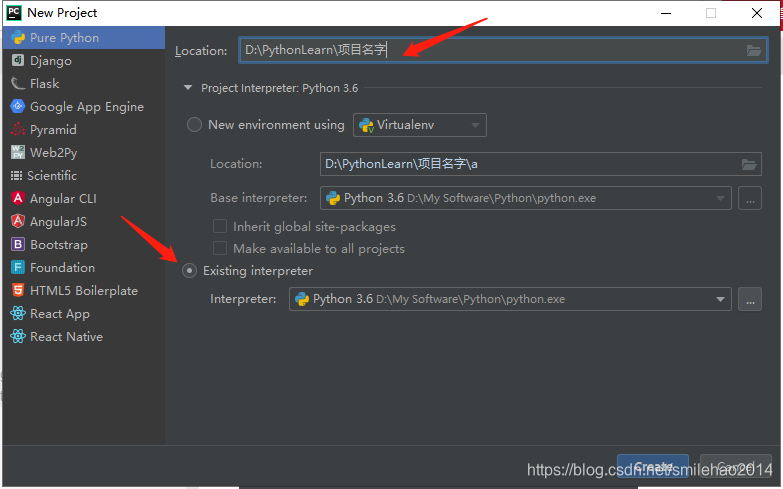The image size is (783, 489).
Task: Select the Django project type
Action: [x=84, y=60]
